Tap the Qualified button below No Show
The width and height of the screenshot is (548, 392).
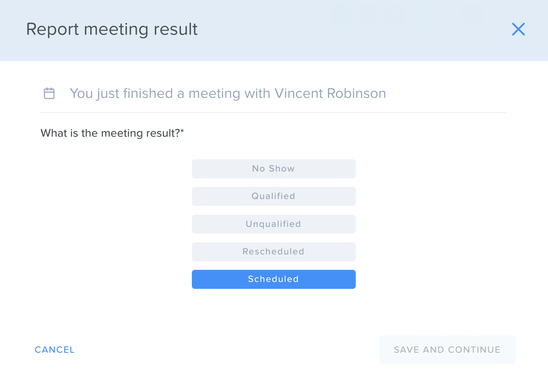(x=274, y=196)
